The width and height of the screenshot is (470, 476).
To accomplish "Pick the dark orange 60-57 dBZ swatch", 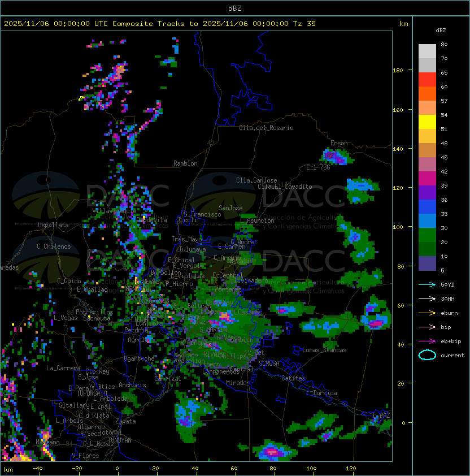I will coord(427,94).
